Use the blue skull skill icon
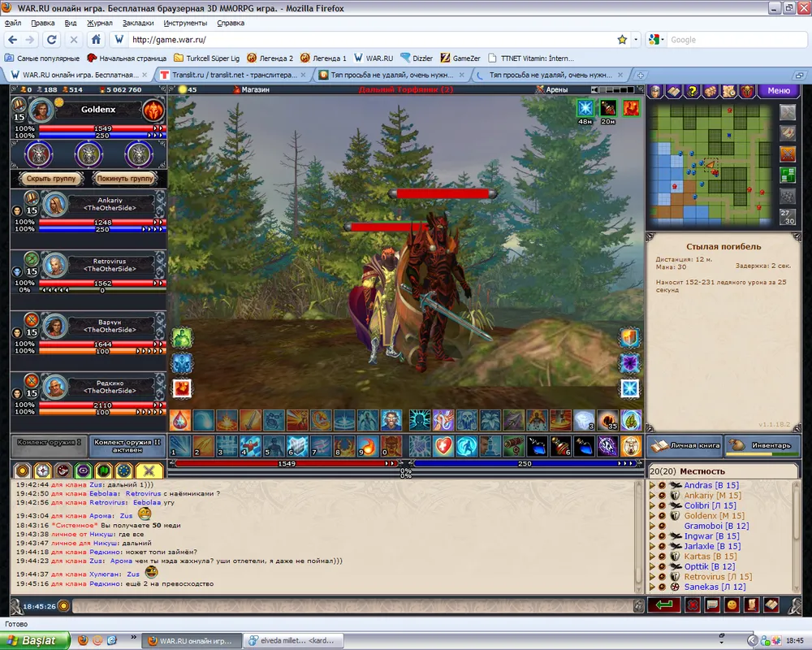This screenshot has height=650, width=812. coord(467,420)
